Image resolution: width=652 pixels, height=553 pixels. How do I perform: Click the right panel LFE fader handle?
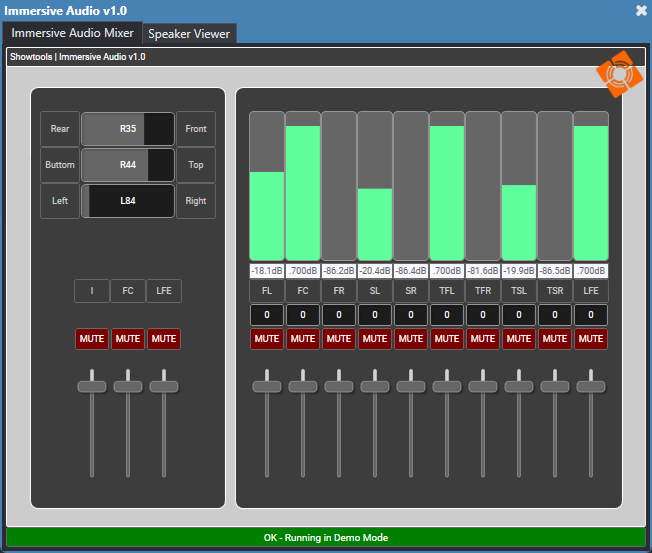coord(591,387)
